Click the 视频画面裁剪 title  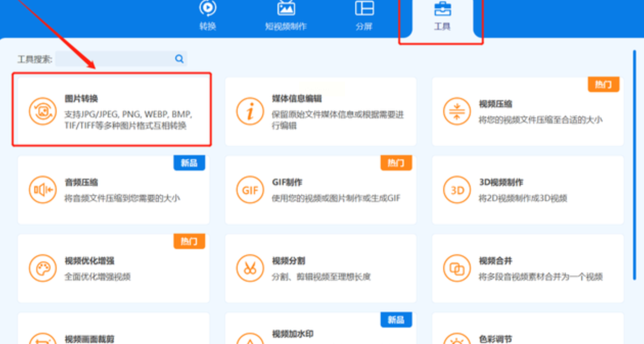[89, 339]
